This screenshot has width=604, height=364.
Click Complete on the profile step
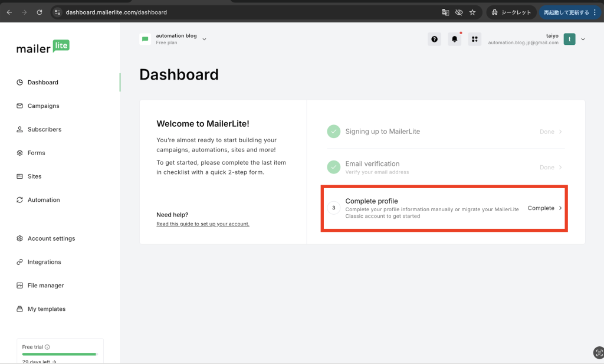pos(544,208)
